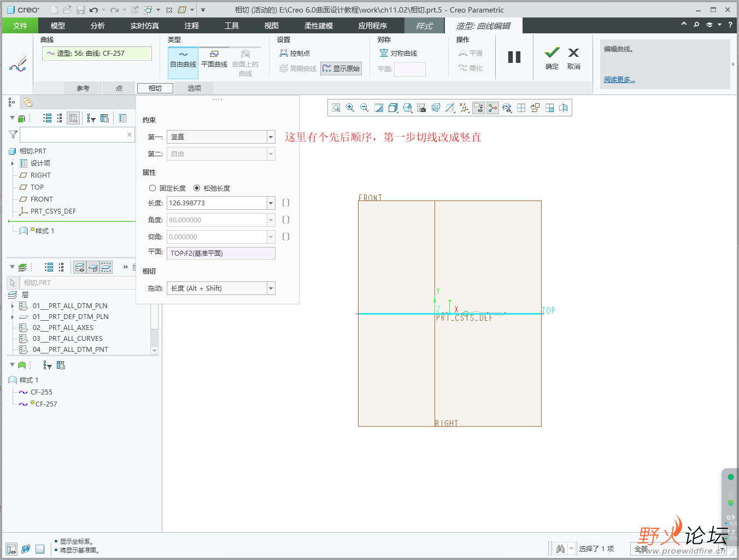This screenshot has height=560, width=739.
Task: Click the curve collector 造型: 56 field
Action: (97, 53)
